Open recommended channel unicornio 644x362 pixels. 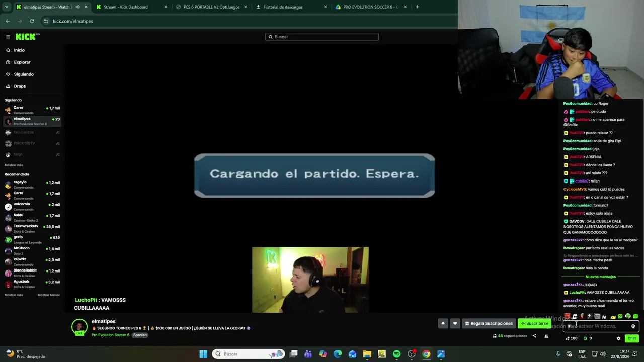(32, 206)
